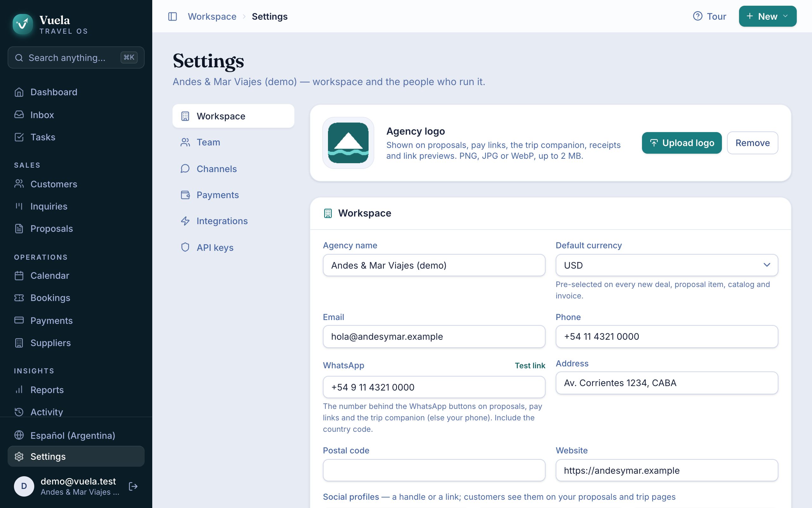
Task: Click the Phone input field
Action: pyautogui.click(x=666, y=336)
